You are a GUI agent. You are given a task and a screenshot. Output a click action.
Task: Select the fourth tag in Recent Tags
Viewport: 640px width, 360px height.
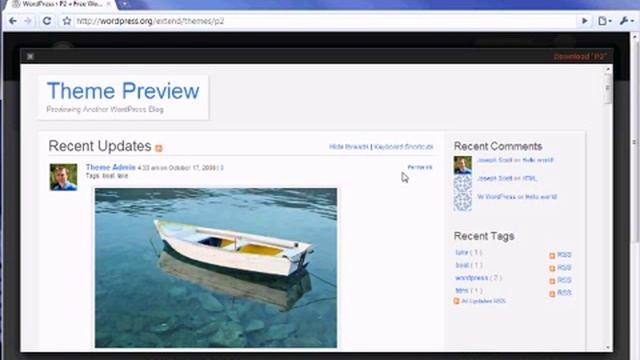(x=462, y=291)
